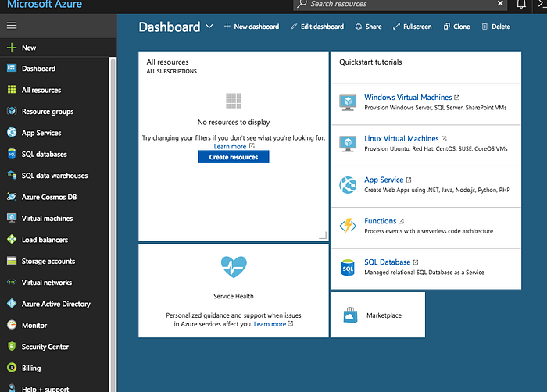The image size is (547, 392).
Task: Click the Service Health tile title
Action: click(x=234, y=296)
